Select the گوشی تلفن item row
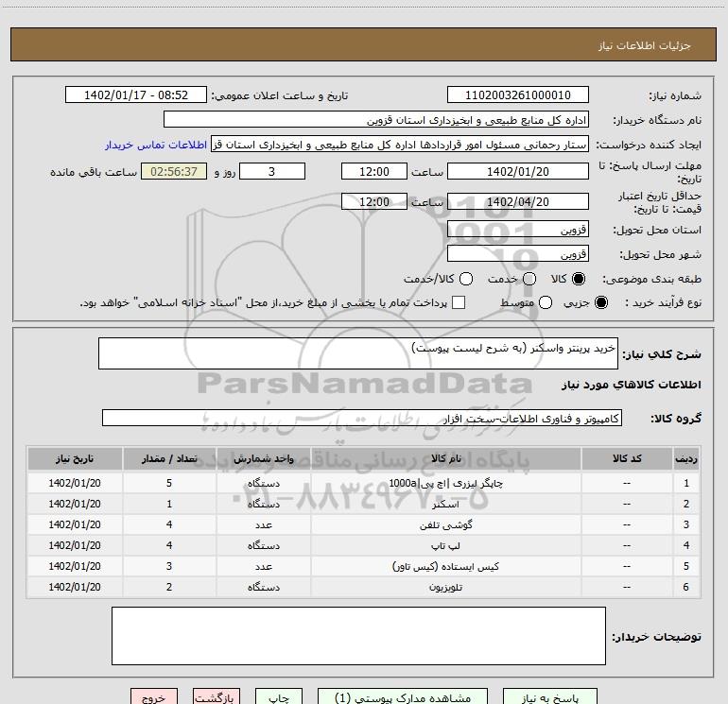The image size is (728, 704). [364, 524]
